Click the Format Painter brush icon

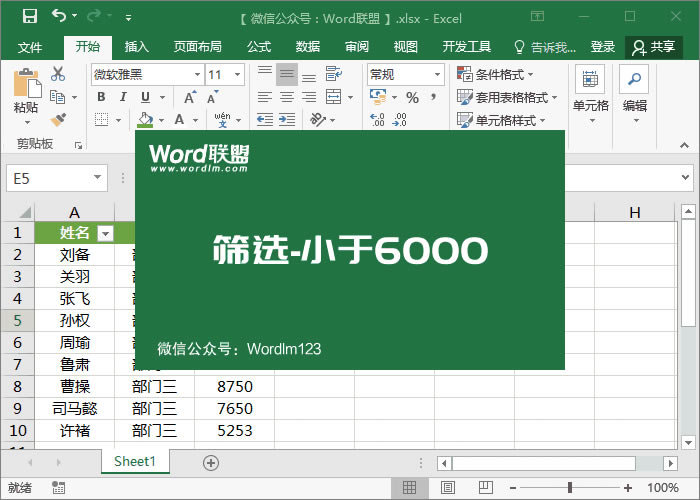(58, 119)
